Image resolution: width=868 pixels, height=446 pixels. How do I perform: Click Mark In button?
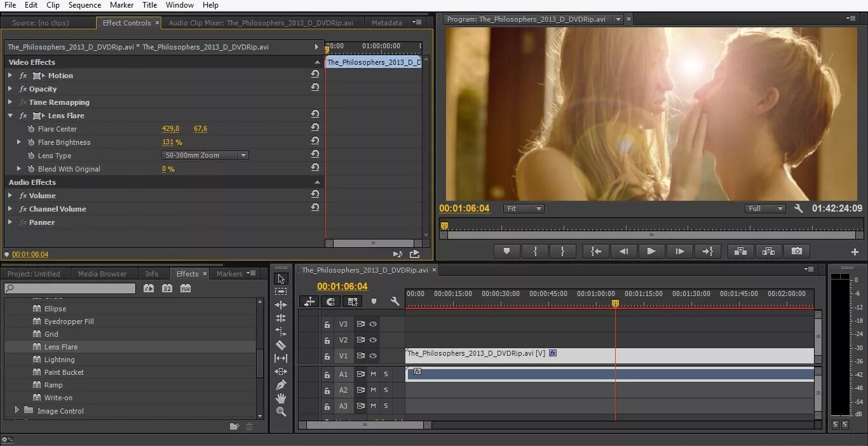[534, 252]
